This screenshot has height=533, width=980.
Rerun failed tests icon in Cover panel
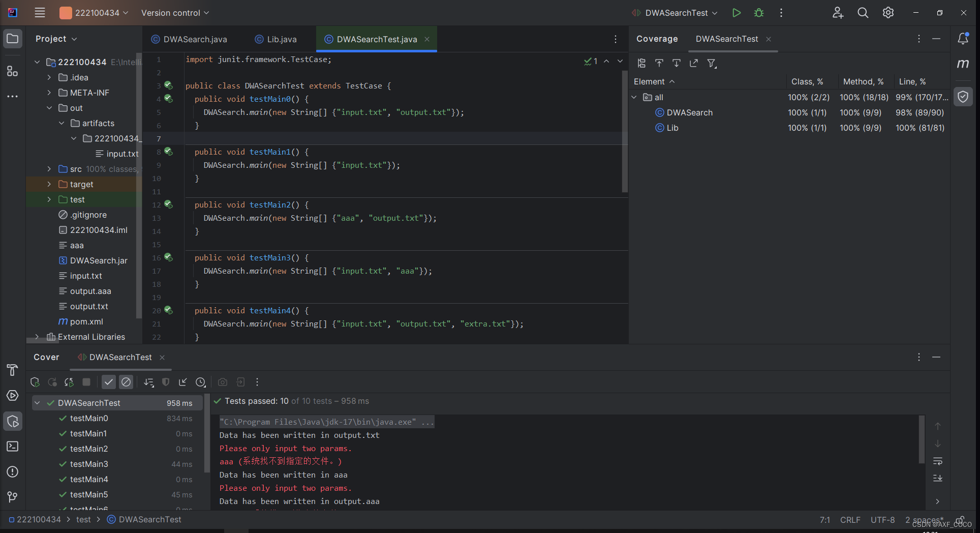click(x=52, y=382)
